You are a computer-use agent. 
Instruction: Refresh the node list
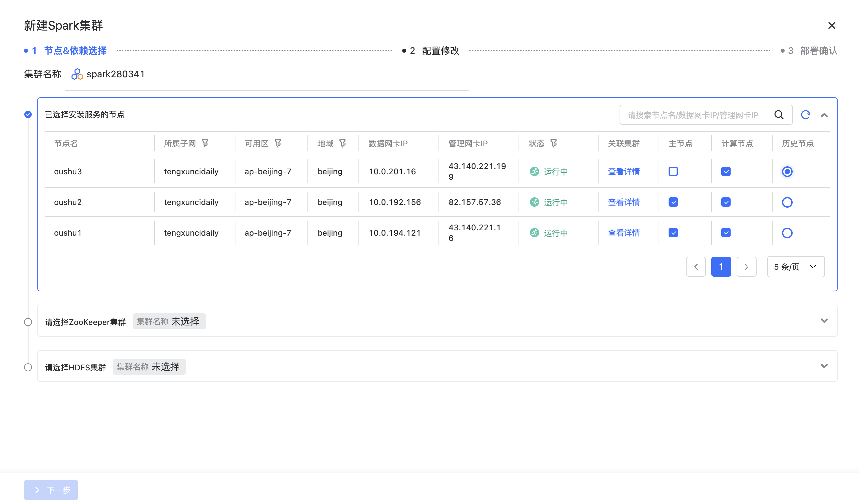[x=806, y=115]
